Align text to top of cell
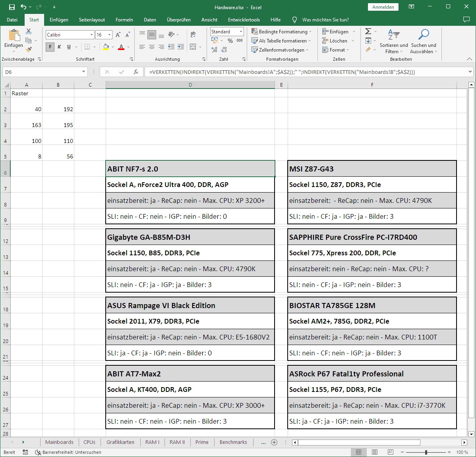The width and height of the screenshot is (476, 457). pyautogui.click(x=142, y=34)
